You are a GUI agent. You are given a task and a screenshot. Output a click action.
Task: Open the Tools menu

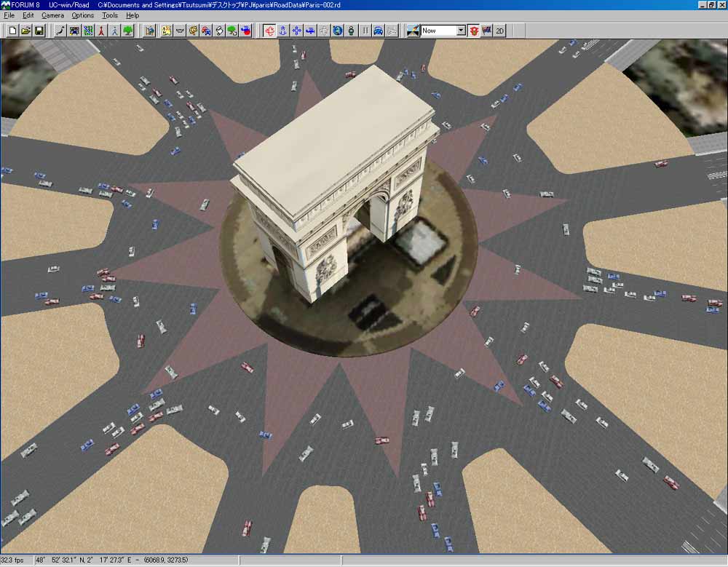[x=110, y=15]
